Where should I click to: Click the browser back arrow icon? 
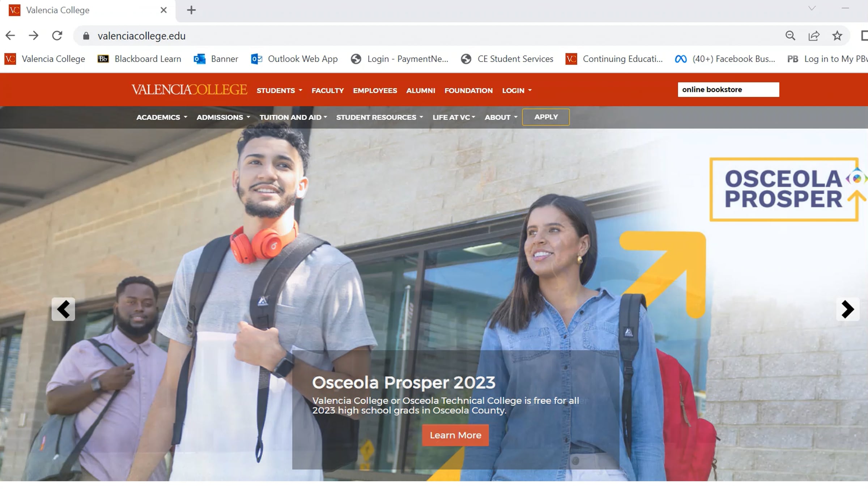click(x=10, y=35)
